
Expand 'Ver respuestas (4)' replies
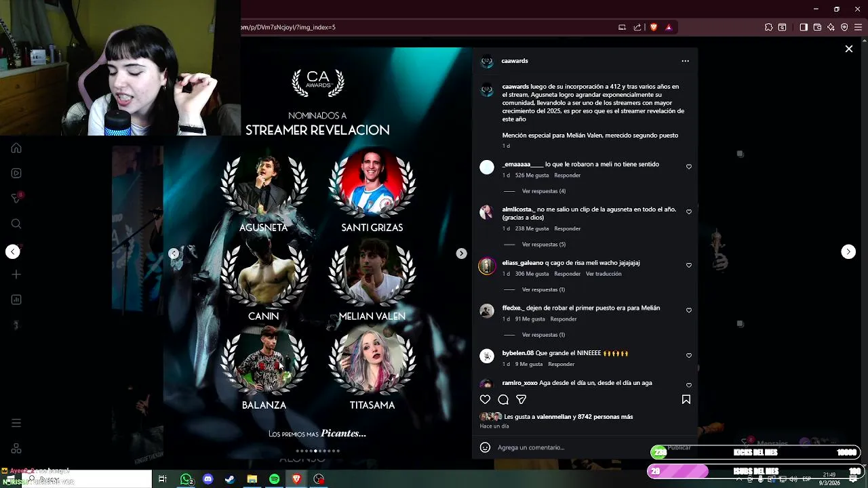click(x=543, y=191)
